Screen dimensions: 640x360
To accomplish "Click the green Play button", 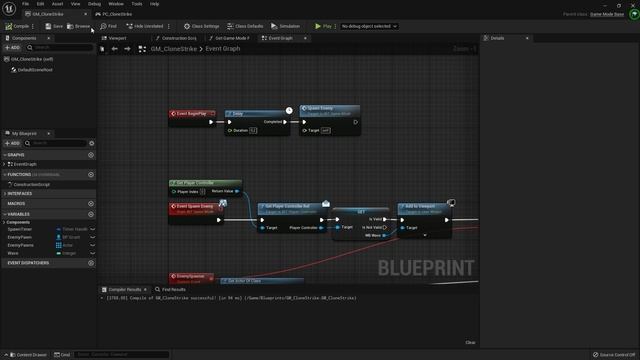I will [x=323, y=26].
